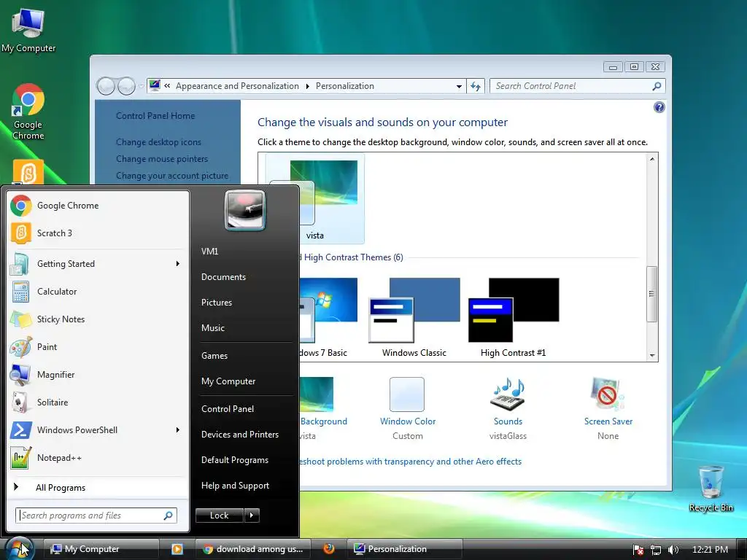The width and height of the screenshot is (747, 560).
Task: Open Games from the Start menu
Action: click(x=214, y=356)
